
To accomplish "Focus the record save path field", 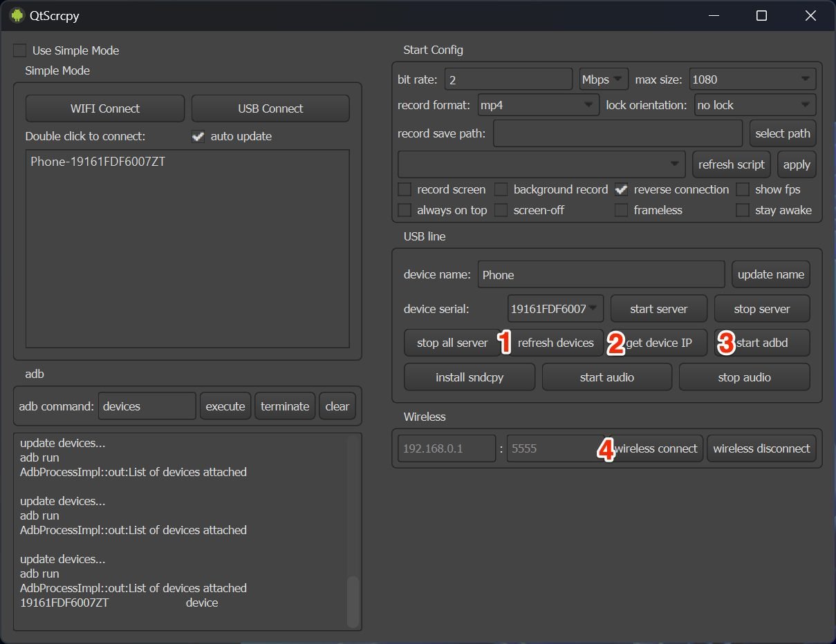I will click(x=619, y=133).
